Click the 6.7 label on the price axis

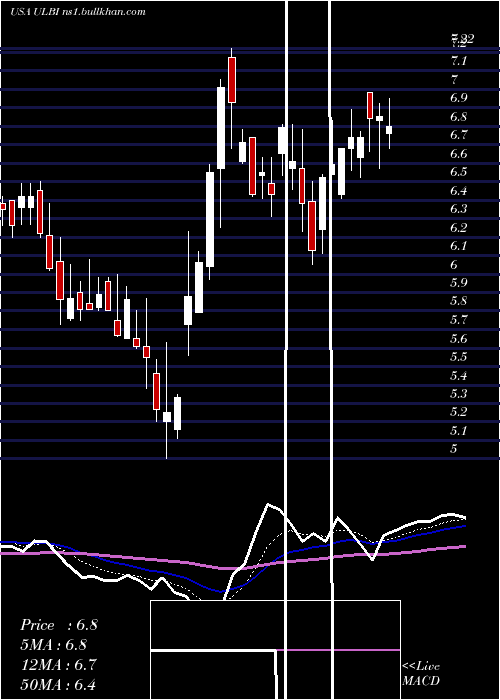coord(459,135)
